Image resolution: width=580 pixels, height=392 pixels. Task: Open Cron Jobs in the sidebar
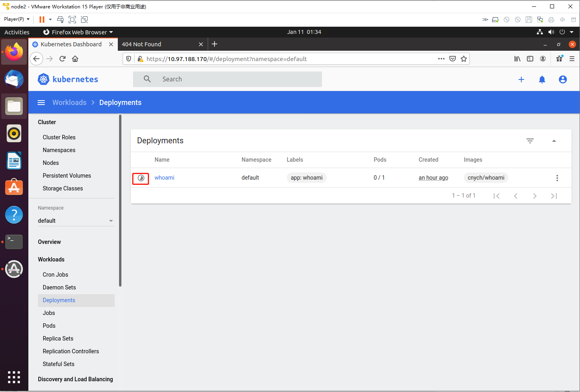(56, 275)
